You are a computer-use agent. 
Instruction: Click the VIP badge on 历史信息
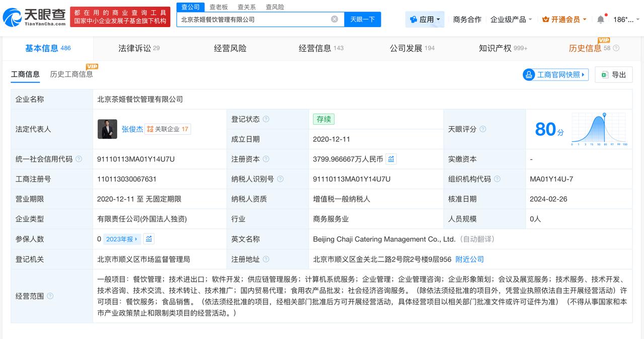pyautogui.click(x=603, y=40)
